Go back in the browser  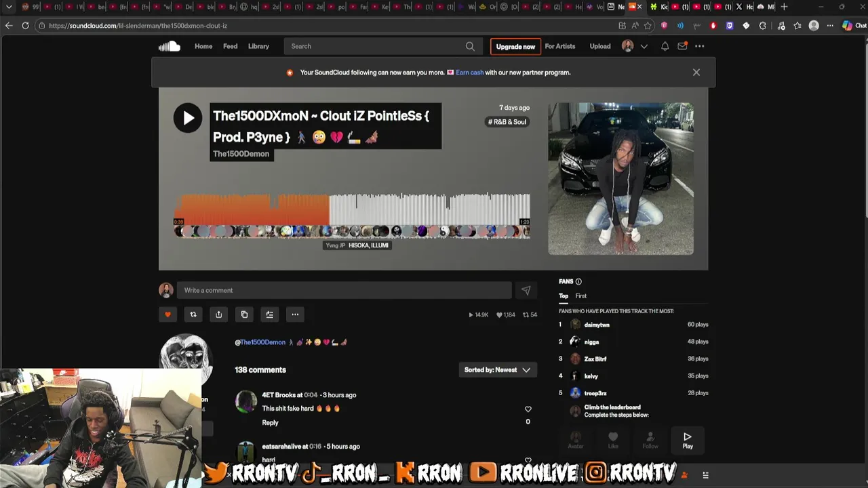coord(9,26)
